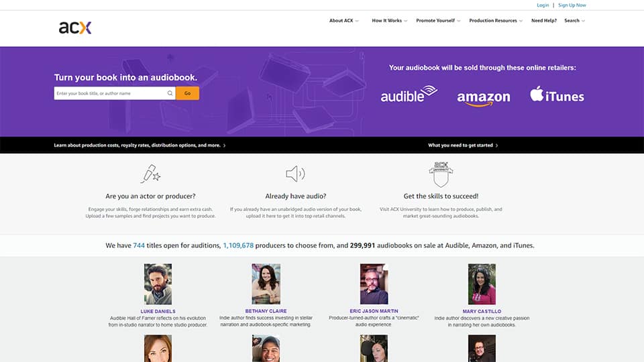Image resolution: width=644 pixels, height=362 pixels.
Task: Click 'Engage your skills, forge relationships' text
Action: pos(150,213)
